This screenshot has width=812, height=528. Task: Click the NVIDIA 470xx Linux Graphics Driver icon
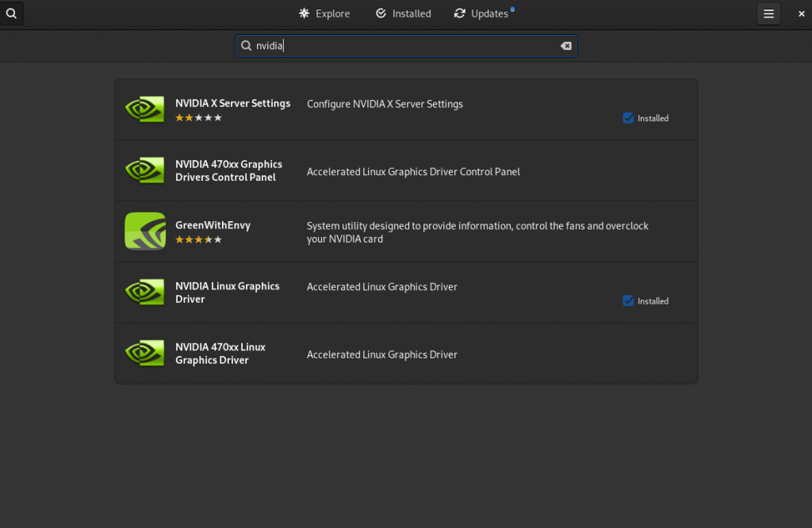point(145,353)
